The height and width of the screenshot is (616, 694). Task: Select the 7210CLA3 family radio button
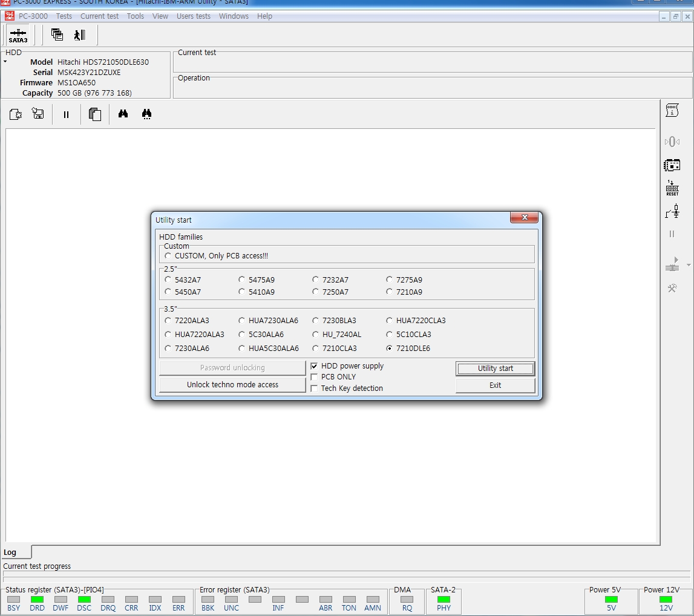(x=315, y=349)
